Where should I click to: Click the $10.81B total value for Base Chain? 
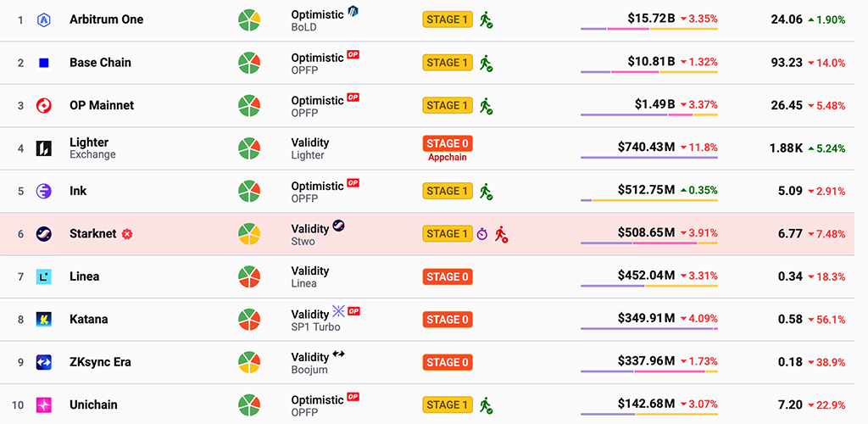coord(651,62)
